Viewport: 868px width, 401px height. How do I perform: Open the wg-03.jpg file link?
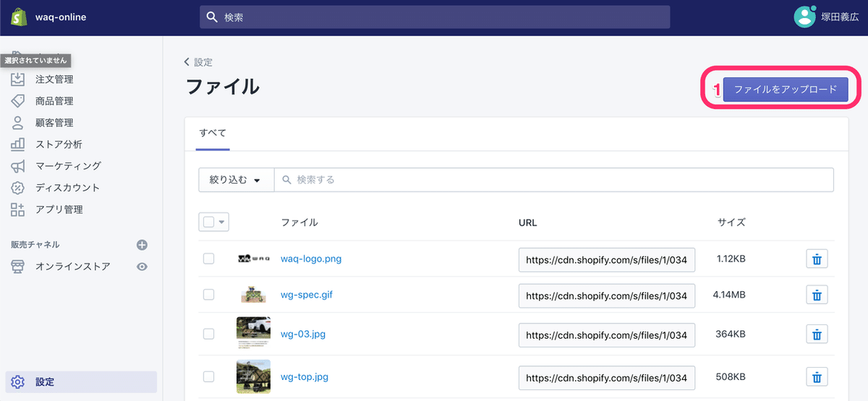(303, 334)
